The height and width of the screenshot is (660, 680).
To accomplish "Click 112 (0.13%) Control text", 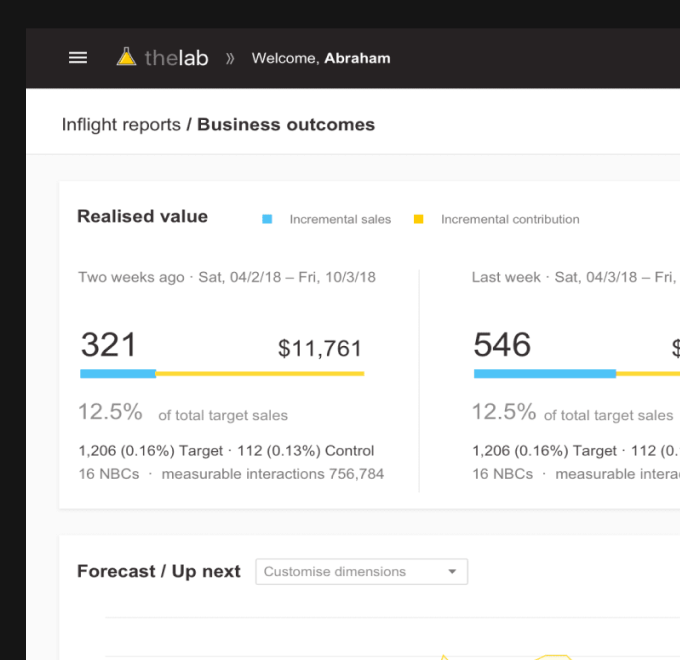I will click(306, 451).
